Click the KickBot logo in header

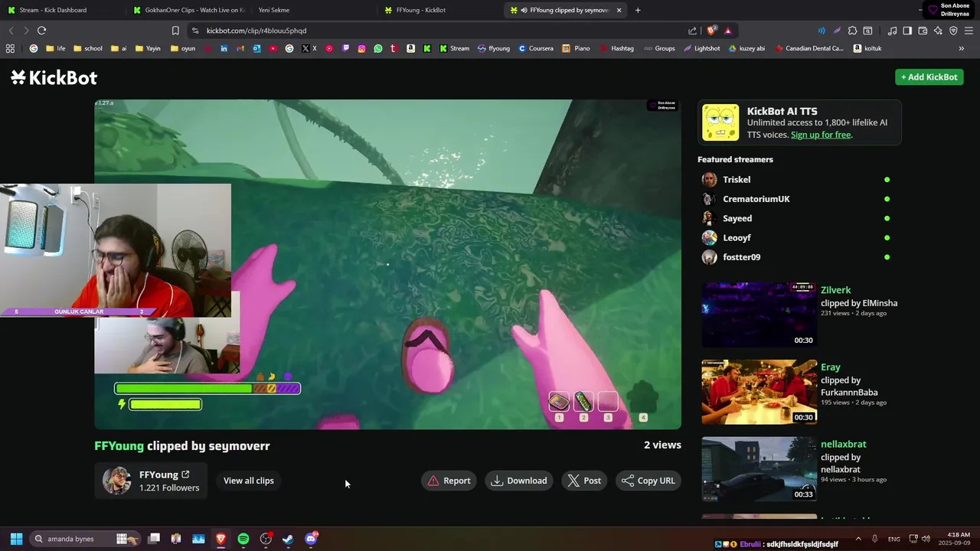[54, 77]
